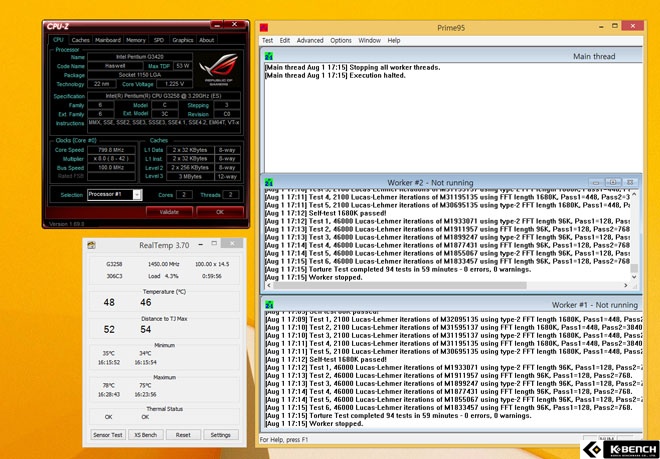Screen dimensions: 660x459
Task: Click 'Stopping all worker threads' log line
Action: pyautogui.click(x=352, y=67)
